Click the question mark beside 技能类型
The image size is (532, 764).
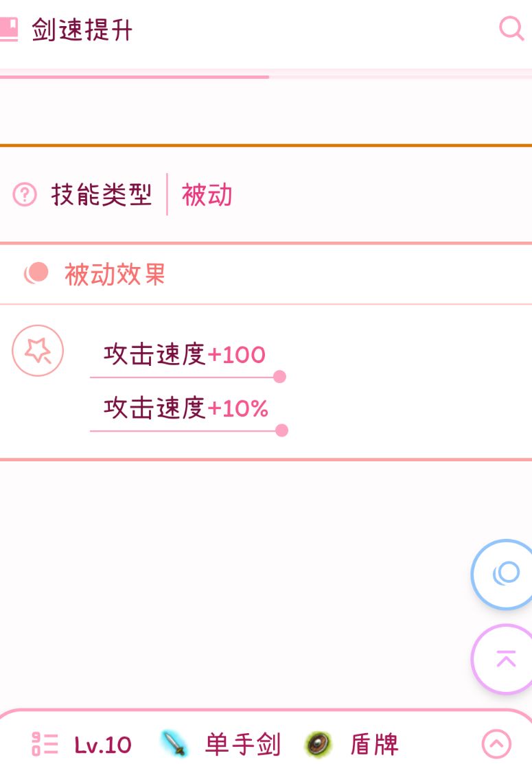tap(25, 195)
